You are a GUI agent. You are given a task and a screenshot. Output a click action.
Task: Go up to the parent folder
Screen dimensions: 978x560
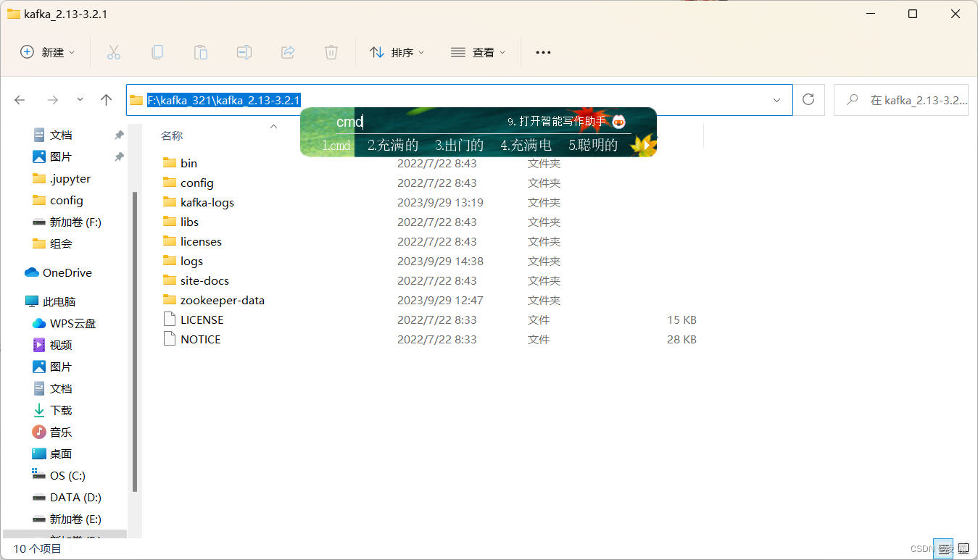click(106, 100)
